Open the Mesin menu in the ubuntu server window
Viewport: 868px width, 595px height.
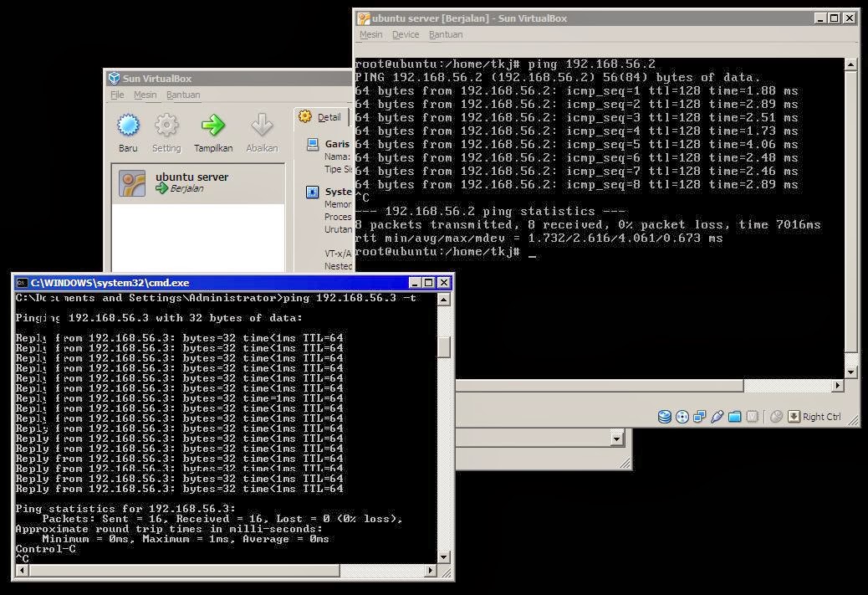click(370, 34)
